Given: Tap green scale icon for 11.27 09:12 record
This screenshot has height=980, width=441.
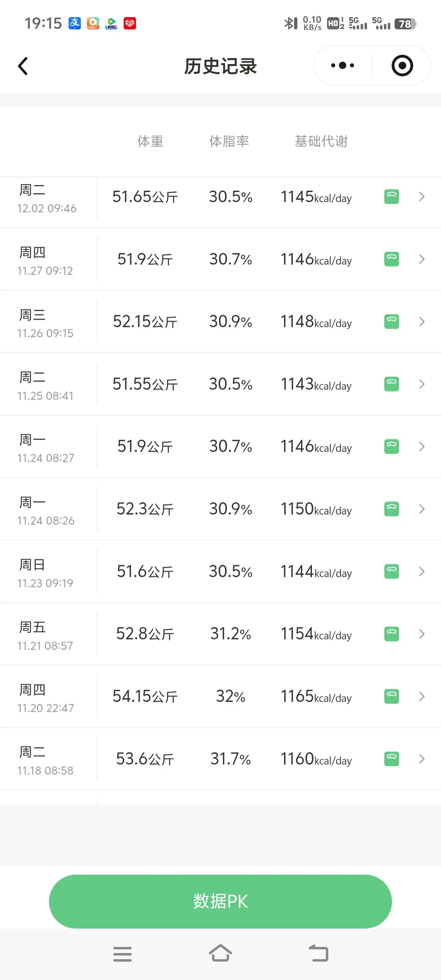Looking at the screenshot, I should [392, 259].
